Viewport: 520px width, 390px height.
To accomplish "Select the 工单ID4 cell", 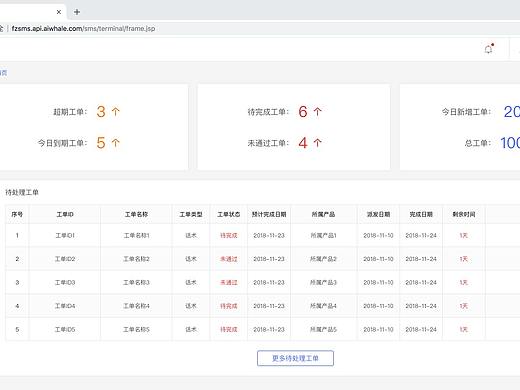I will point(65,306).
